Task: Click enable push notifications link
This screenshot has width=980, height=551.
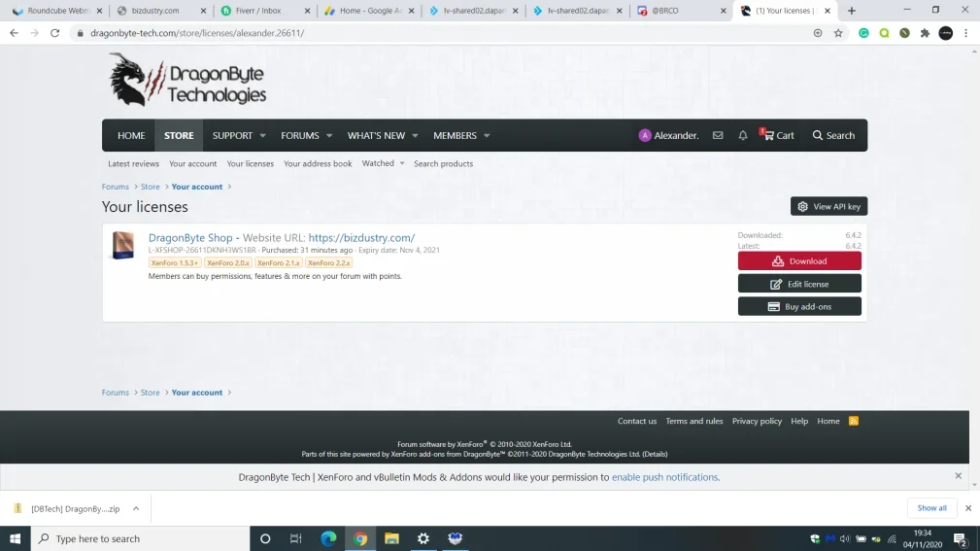Action: pyautogui.click(x=664, y=476)
